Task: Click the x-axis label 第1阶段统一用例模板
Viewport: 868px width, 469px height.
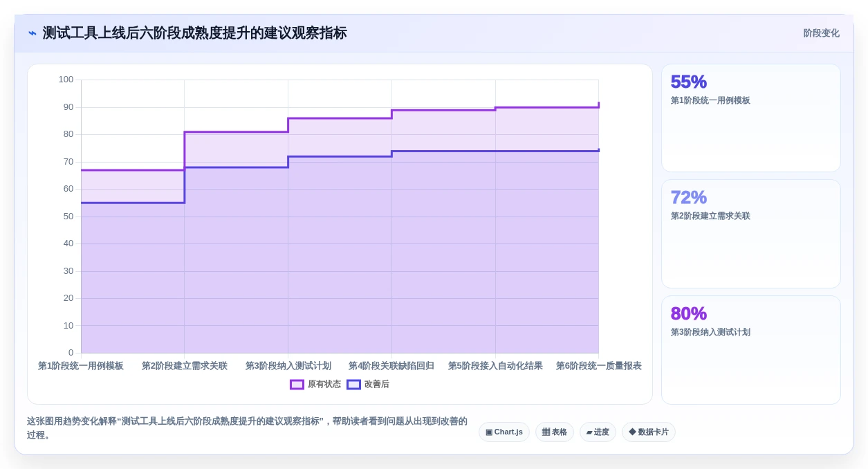Action: pyautogui.click(x=81, y=366)
